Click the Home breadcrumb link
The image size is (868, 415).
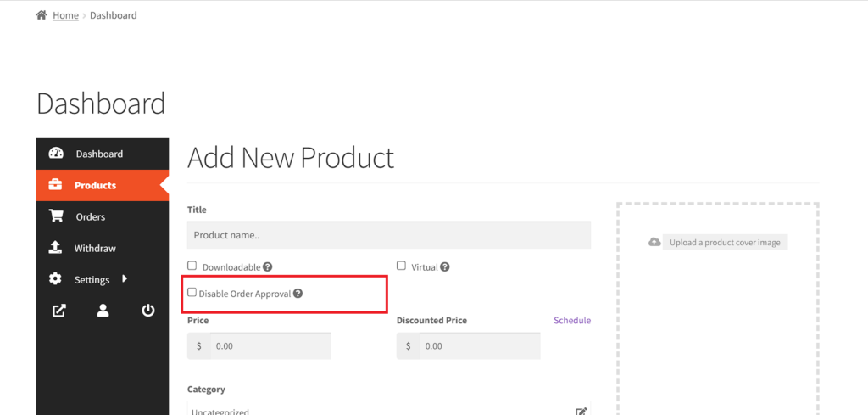click(65, 15)
